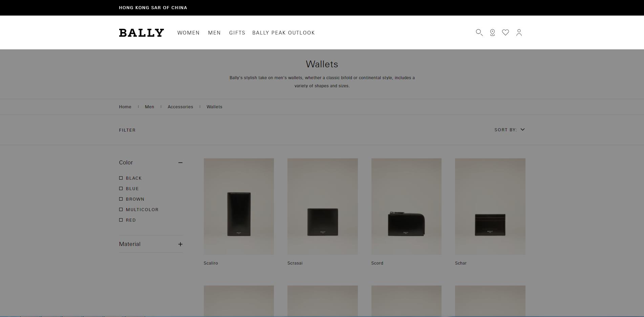Toggle the RED color checkbox
Image resolution: width=644 pixels, height=317 pixels.
121,220
